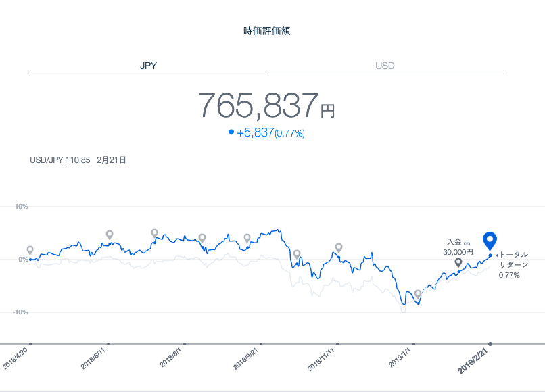
Task: Select gray pin between 2018/6/11 and 2018/8/1
Action: click(155, 233)
